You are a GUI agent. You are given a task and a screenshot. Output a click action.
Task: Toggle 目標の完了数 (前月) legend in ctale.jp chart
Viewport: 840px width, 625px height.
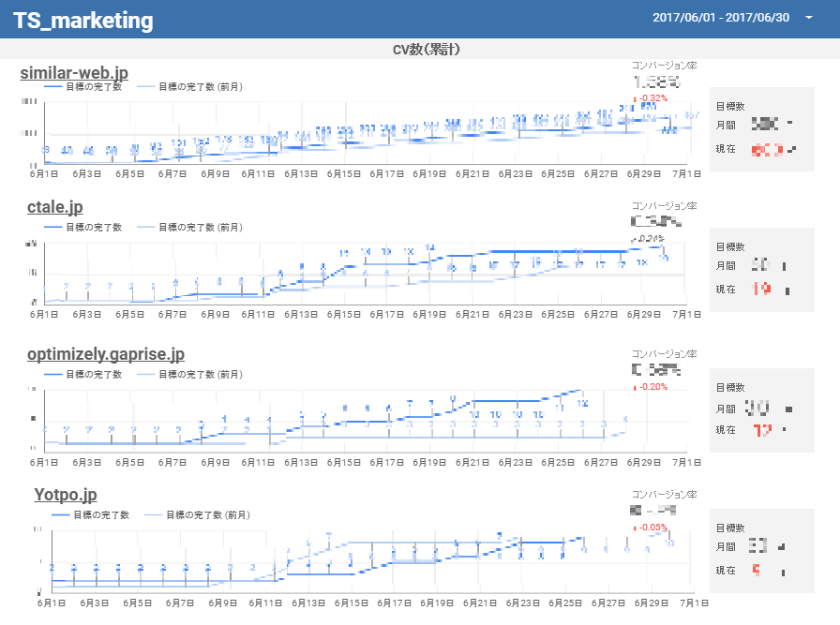pos(192,227)
